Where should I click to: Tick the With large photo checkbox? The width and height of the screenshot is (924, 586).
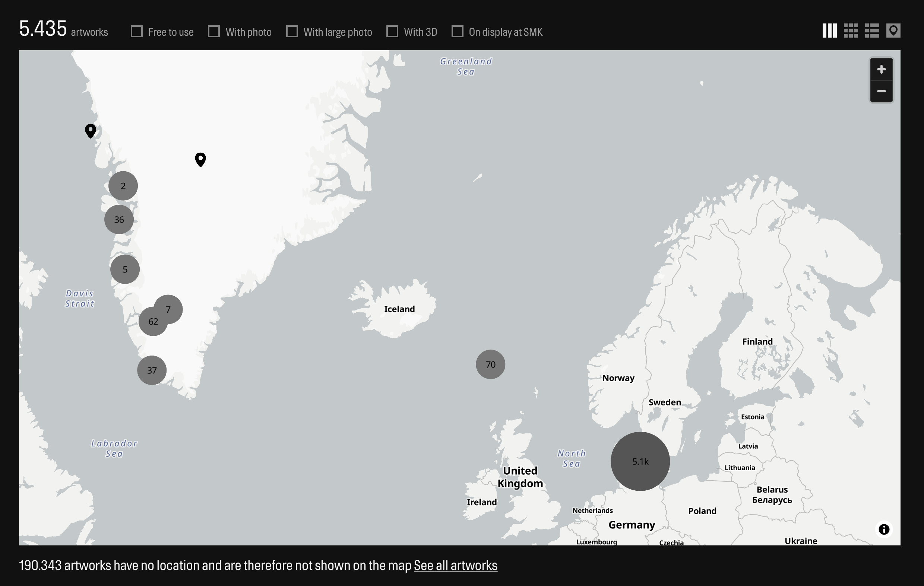pyautogui.click(x=292, y=31)
